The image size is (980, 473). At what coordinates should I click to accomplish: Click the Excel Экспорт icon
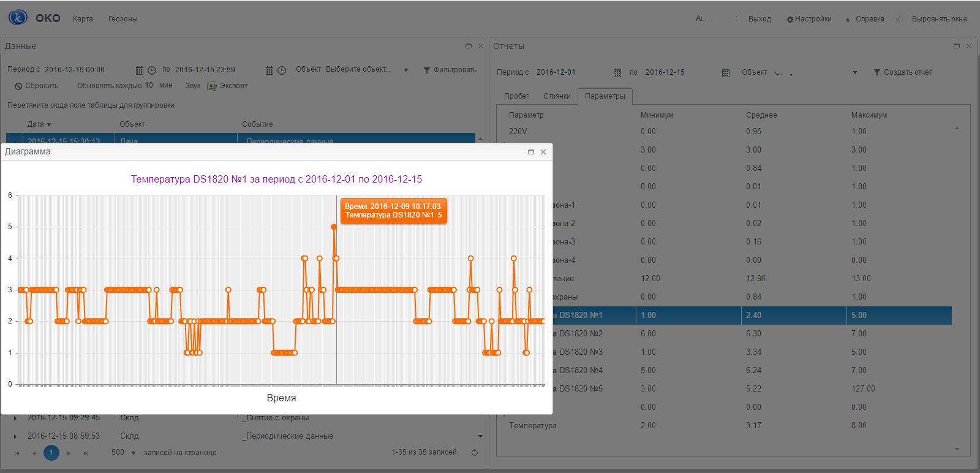[x=212, y=86]
